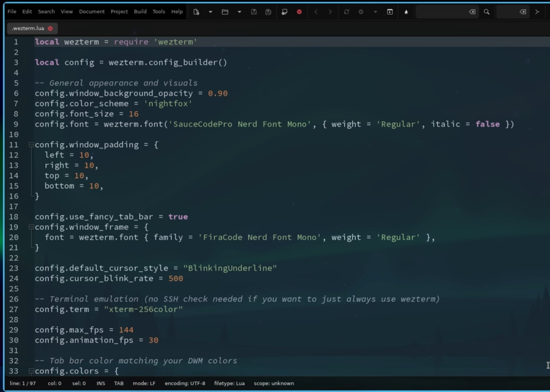550x392 pixels.
Task: Collapse the config.window_padding fold marker
Action: pos(31,145)
